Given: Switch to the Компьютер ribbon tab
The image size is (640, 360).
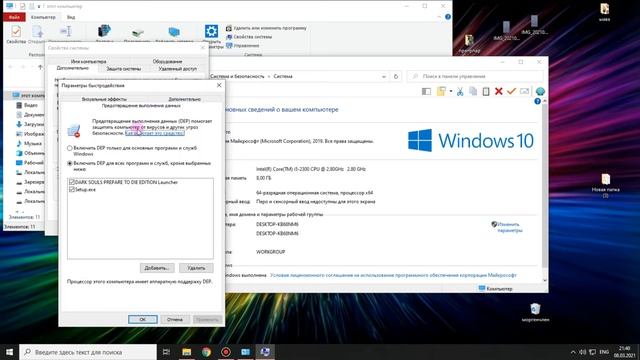Looking at the screenshot, I should point(43,17).
